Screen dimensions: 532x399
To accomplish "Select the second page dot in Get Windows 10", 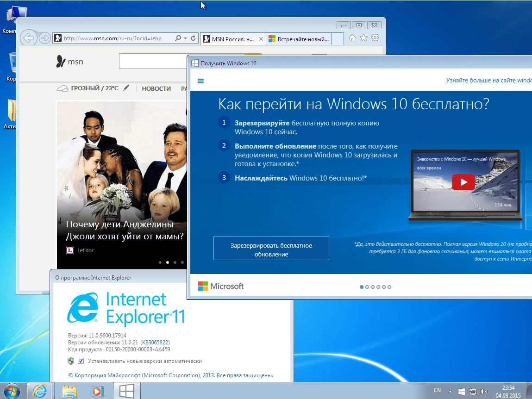I will (x=367, y=287).
